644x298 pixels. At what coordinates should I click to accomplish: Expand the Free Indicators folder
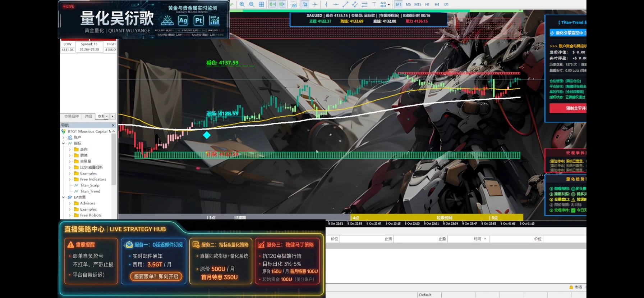tap(70, 179)
